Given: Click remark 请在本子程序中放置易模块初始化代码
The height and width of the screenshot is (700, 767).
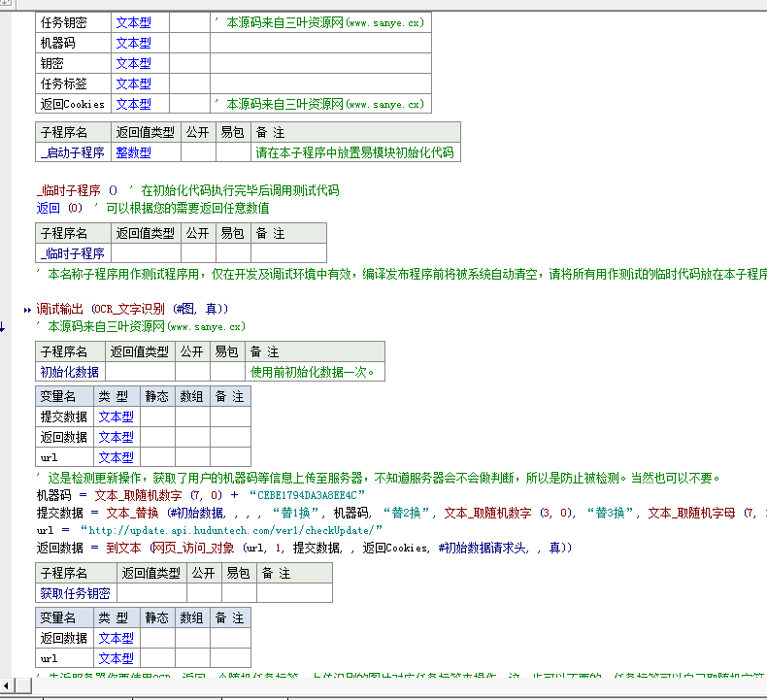Looking at the screenshot, I should pos(354,152).
